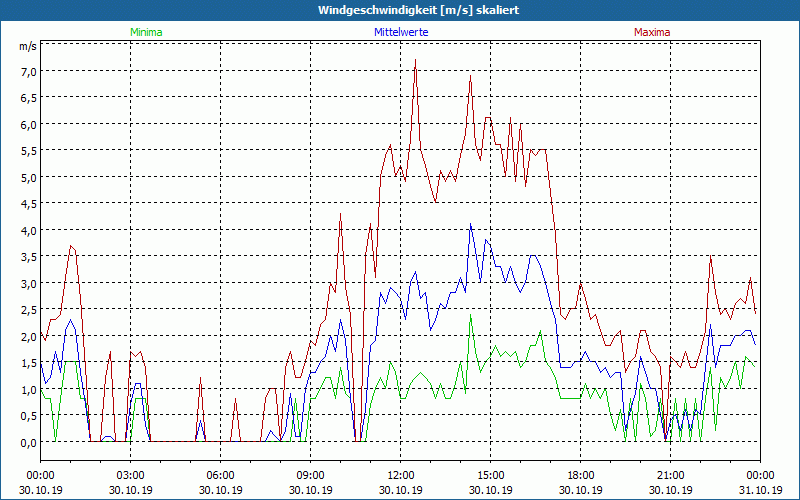The image size is (800, 500).
Task: Click the blue Mittelwerte peak above 4,0
Action: (x=470, y=224)
